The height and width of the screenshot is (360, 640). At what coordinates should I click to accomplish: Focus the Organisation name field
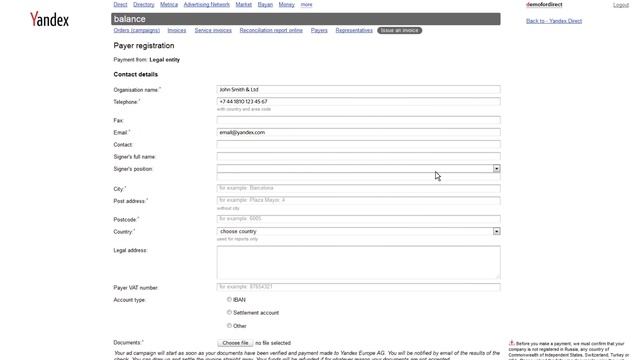click(x=358, y=89)
